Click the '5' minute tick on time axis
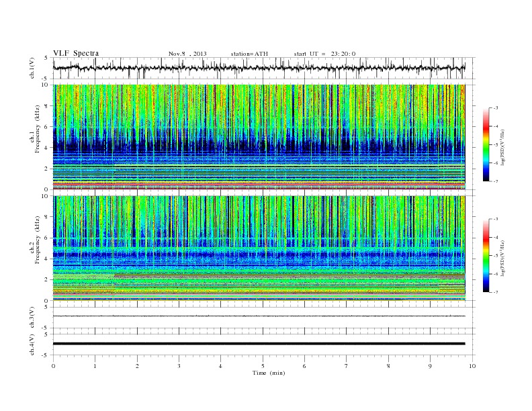 (x=263, y=366)
